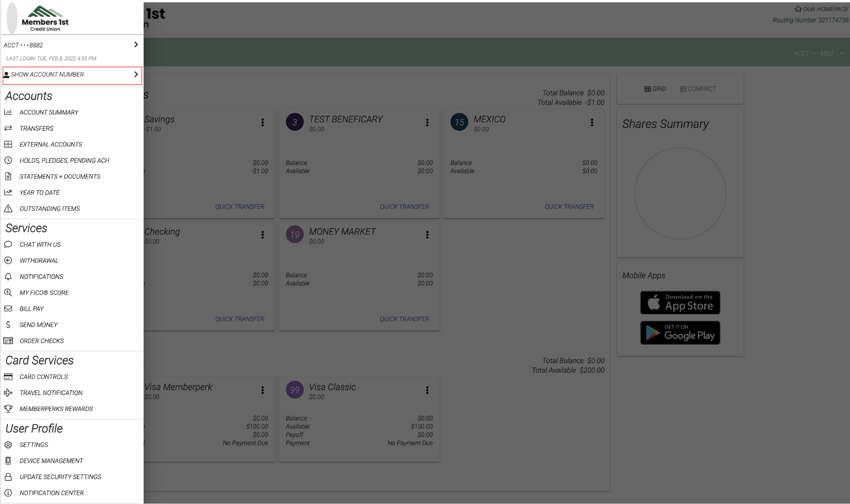
Task: Open three-dot menu on Test Beneficary card
Action: [x=427, y=122]
